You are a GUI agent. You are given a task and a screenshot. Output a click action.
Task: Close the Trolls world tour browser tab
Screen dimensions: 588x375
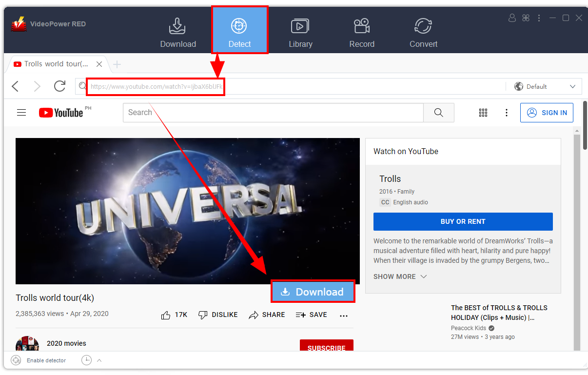point(99,64)
